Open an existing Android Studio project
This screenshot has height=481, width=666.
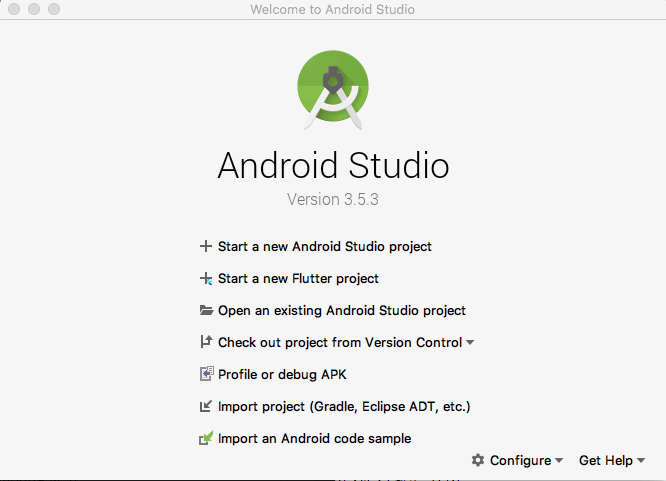coord(342,311)
